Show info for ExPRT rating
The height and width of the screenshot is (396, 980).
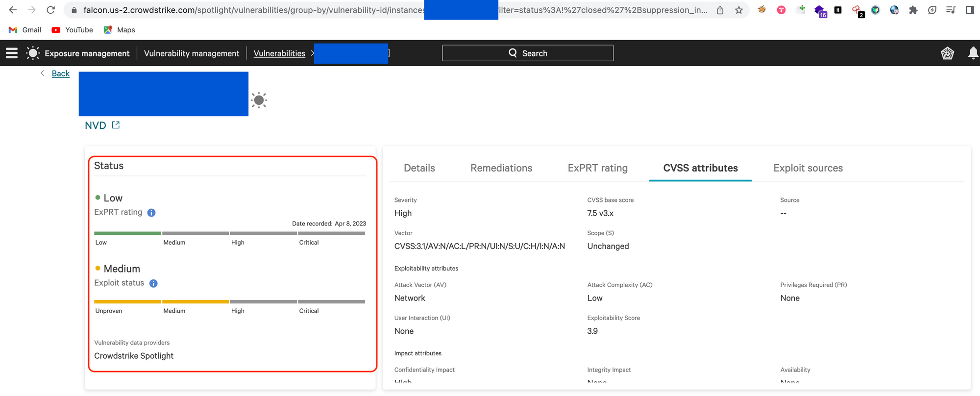tap(151, 213)
